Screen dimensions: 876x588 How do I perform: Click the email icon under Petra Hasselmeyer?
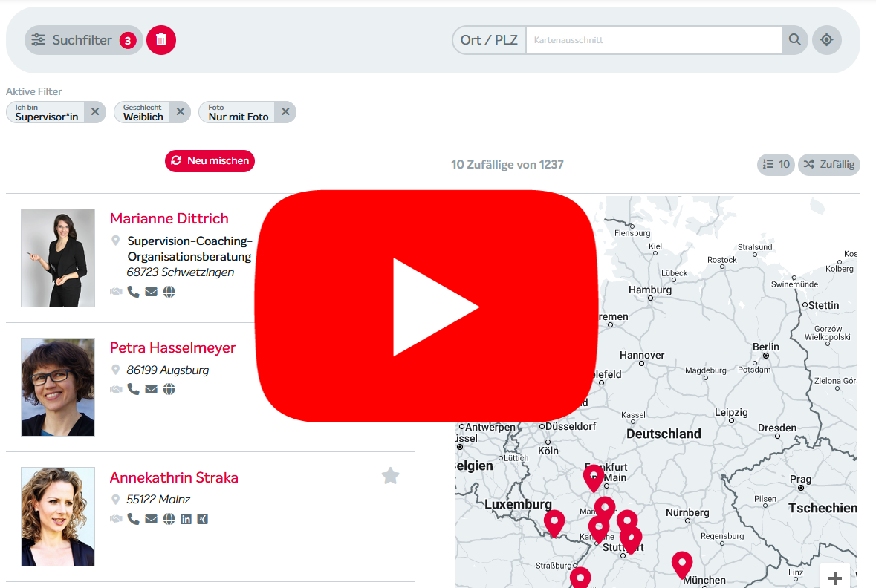(x=152, y=389)
